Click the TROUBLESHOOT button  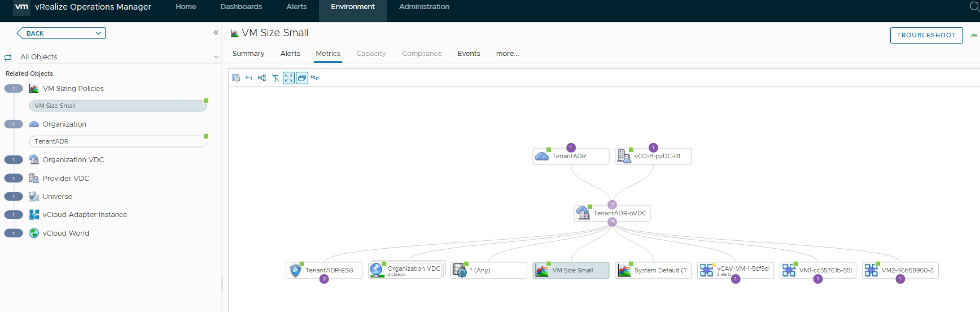click(926, 35)
